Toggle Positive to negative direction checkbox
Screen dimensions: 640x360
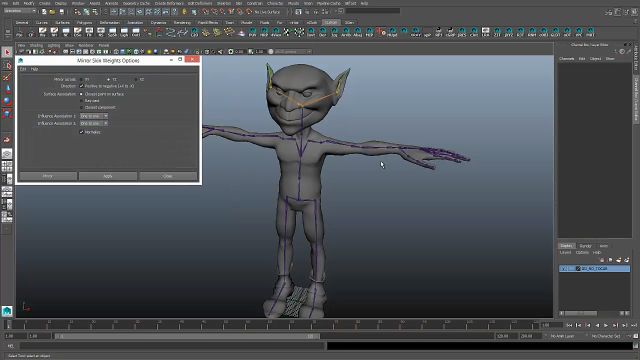tap(82, 86)
